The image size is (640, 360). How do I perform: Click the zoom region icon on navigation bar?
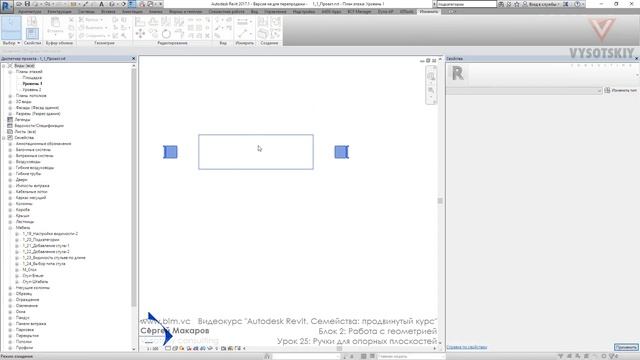(431, 90)
